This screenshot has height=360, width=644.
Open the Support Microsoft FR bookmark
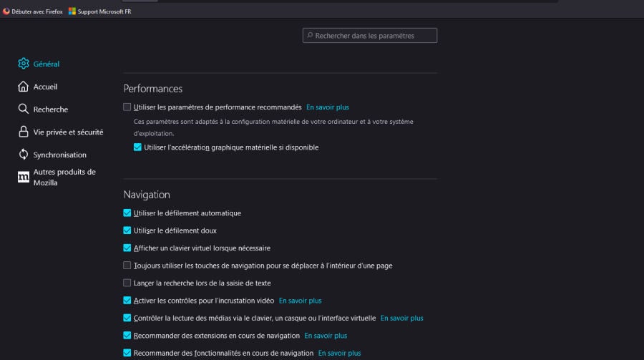pos(104,11)
